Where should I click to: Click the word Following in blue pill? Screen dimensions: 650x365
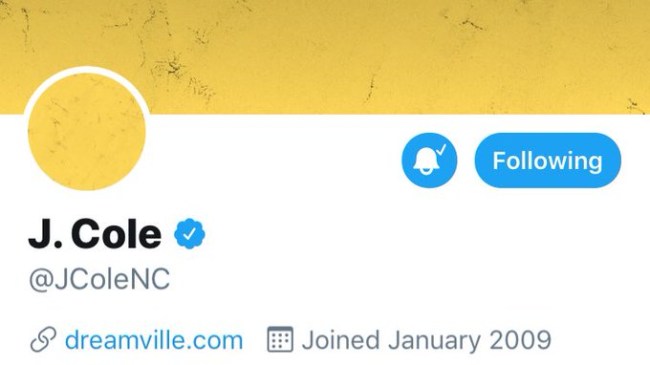[x=547, y=161]
